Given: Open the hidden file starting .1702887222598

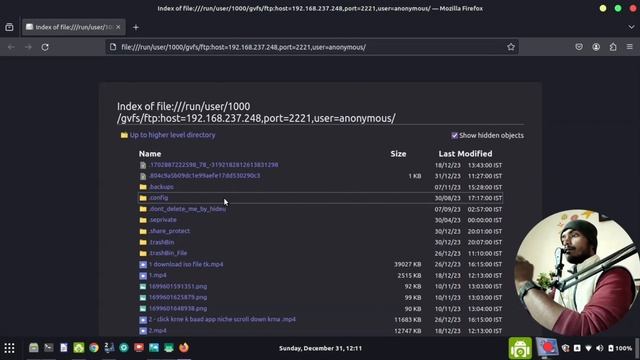Looking at the screenshot, I should (213, 164).
